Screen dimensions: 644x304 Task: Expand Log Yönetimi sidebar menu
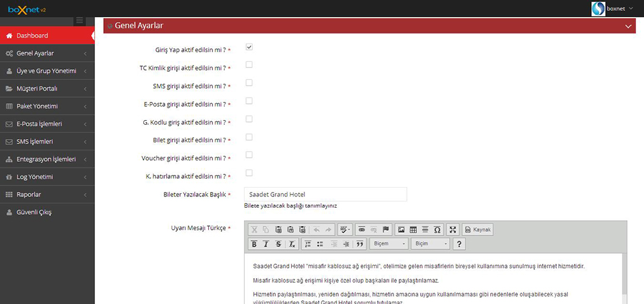click(x=47, y=177)
